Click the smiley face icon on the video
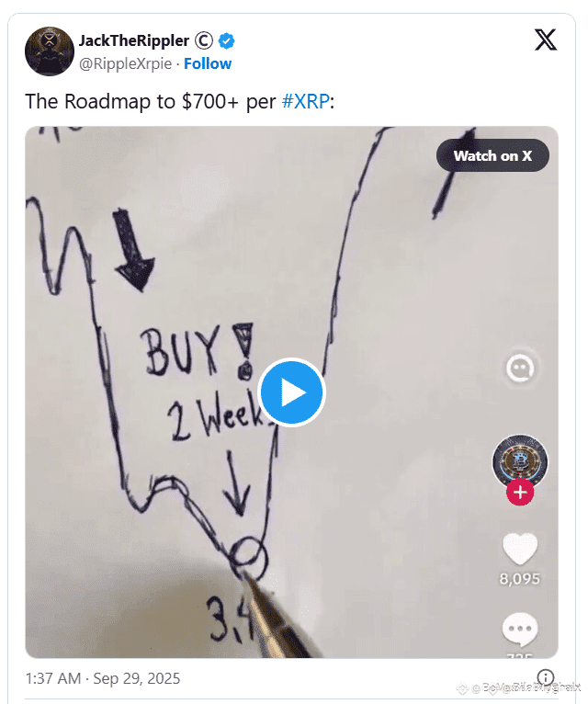 [520, 369]
